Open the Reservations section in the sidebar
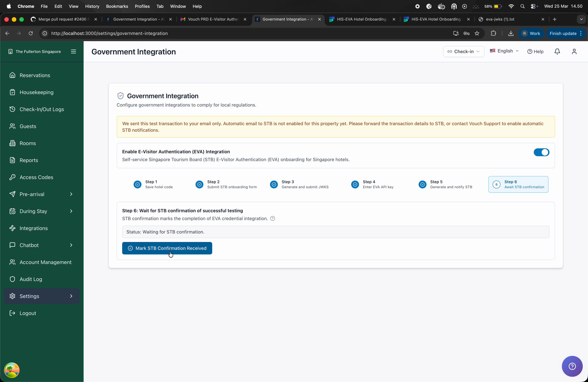This screenshot has width=588, height=382. 35,75
